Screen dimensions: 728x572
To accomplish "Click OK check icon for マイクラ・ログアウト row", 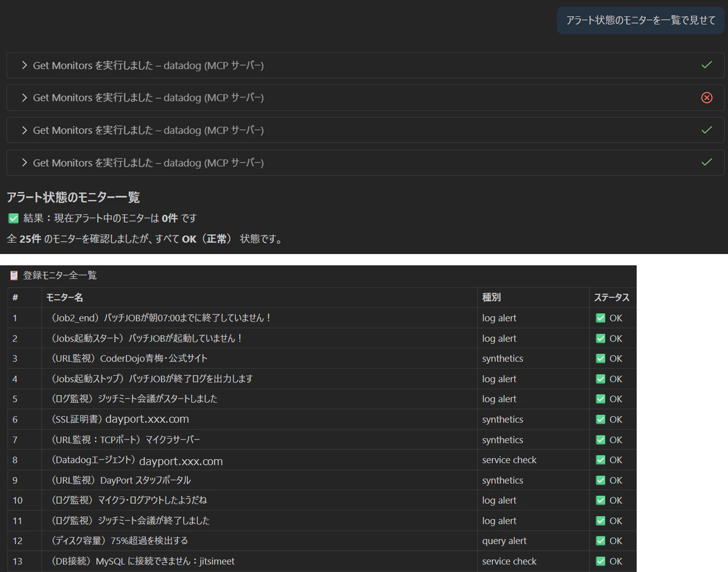I will click(x=601, y=500).
